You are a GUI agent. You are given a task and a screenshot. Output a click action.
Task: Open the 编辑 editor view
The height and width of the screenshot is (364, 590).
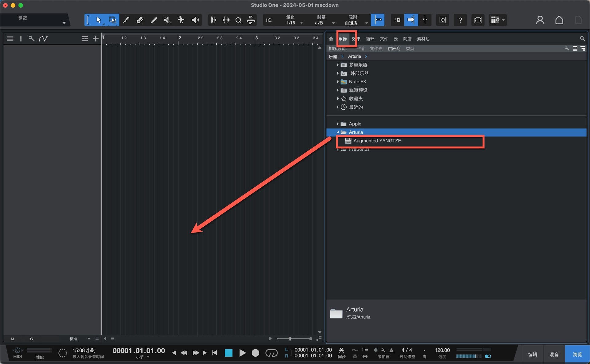[x=533, y=354]
